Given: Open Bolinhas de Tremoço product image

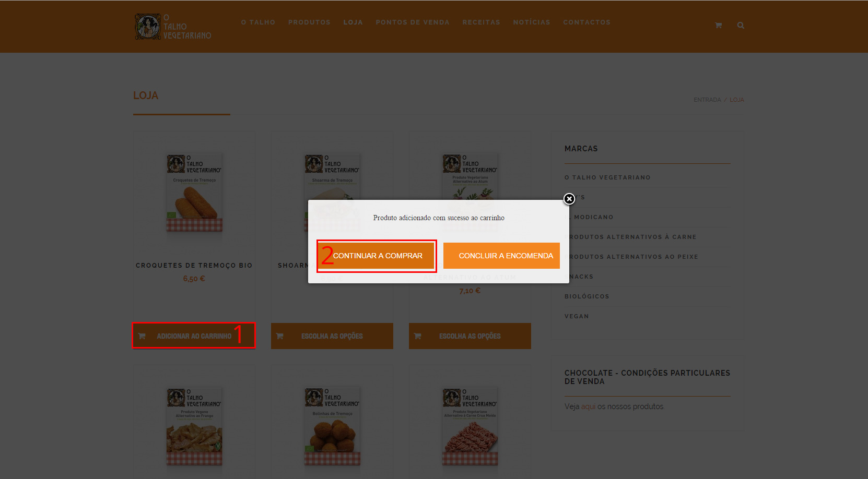Looking at the screenshot, I should pos(332,426).
